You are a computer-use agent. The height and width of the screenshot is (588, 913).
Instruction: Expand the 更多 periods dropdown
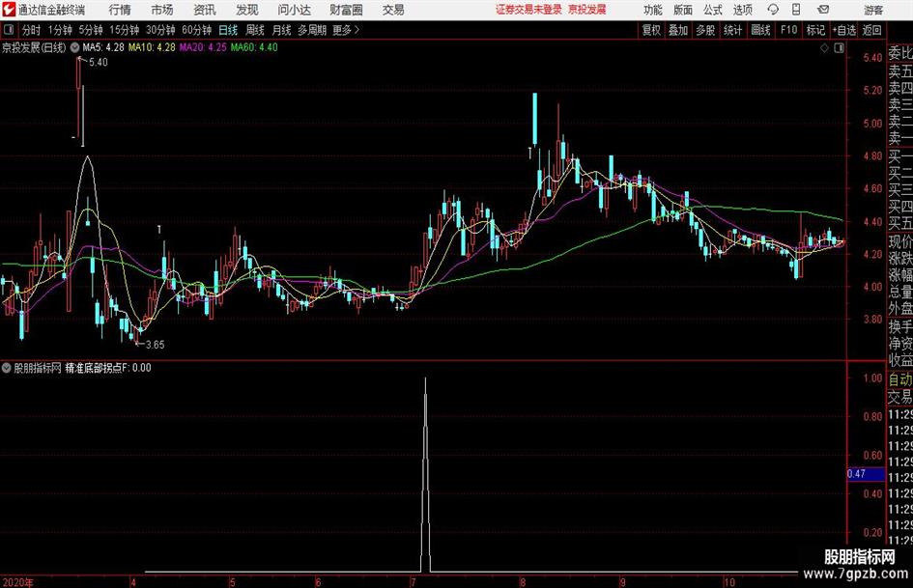346,30
